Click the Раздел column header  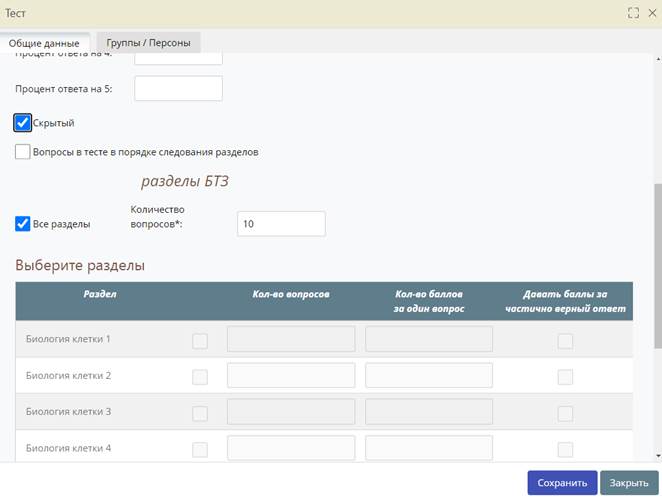click(100, 294)
